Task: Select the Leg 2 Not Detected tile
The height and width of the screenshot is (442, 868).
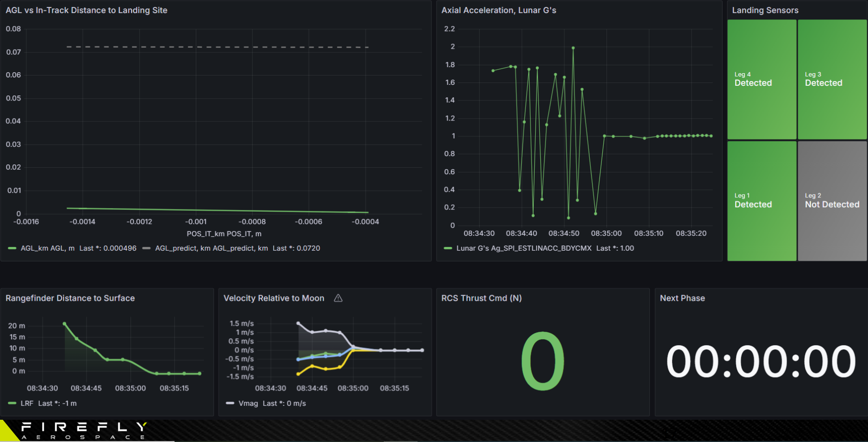Action: (x=832, y=200)
